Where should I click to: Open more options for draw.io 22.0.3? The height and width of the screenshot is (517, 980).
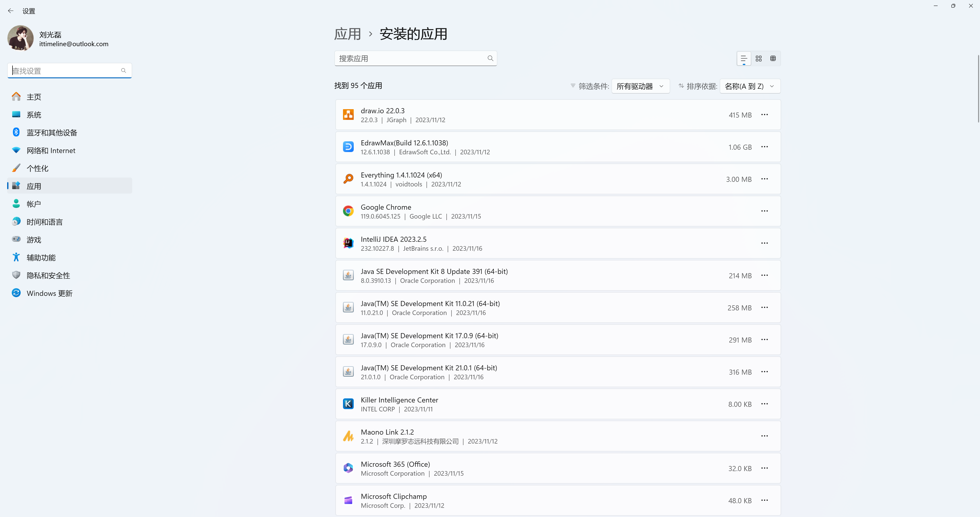coord(764,115)
